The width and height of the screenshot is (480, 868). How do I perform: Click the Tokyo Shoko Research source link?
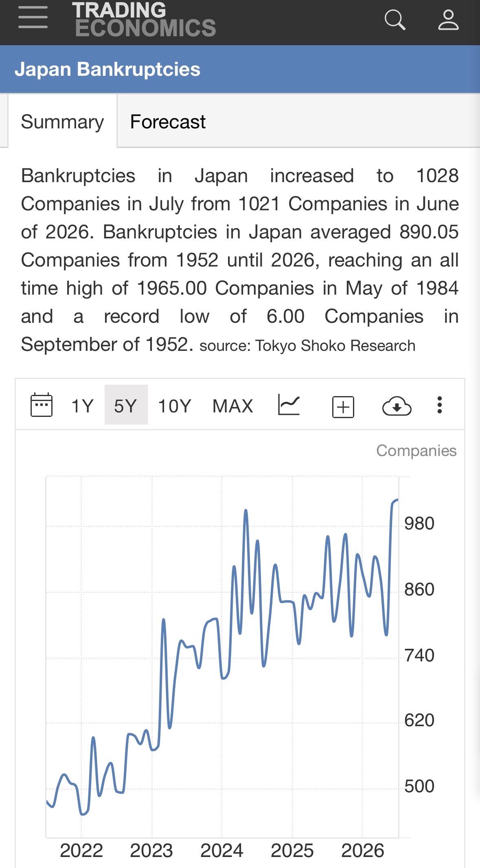click(335, 346)
